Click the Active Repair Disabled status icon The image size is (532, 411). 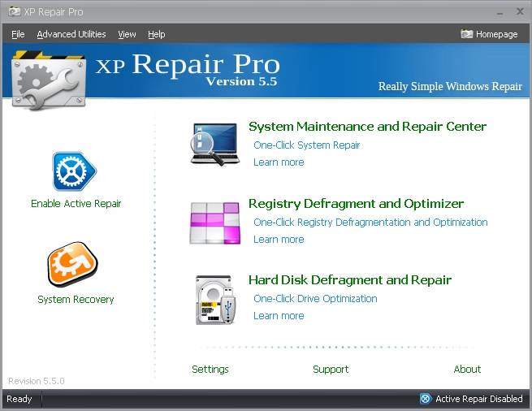pyautogui.click(x=426, y=399)
